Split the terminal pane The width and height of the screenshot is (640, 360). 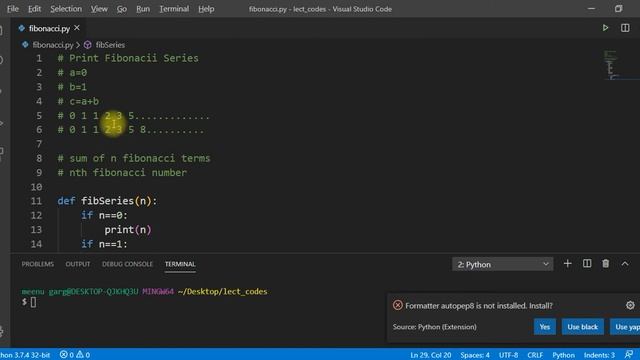point(587,264)
